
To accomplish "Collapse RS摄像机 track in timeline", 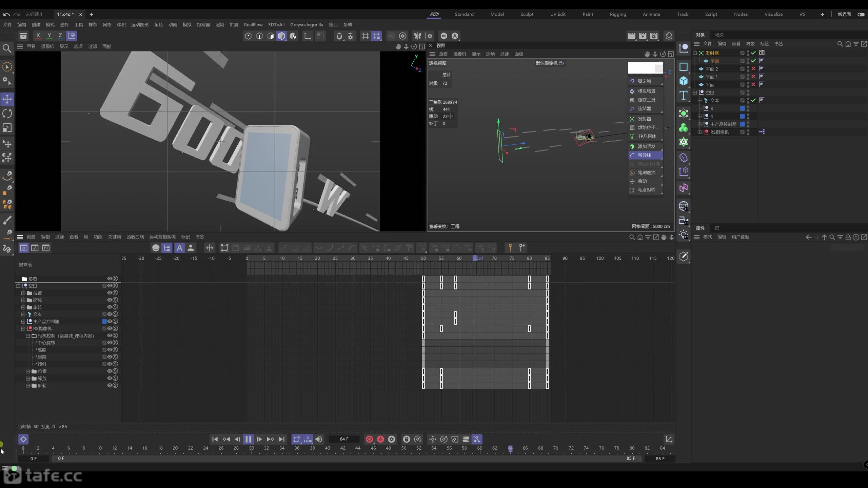I will [x=23, y=328].
